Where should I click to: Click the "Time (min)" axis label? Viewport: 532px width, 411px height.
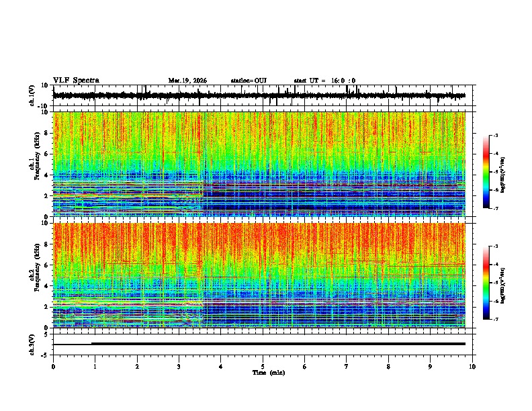click(x=269, y=373)
